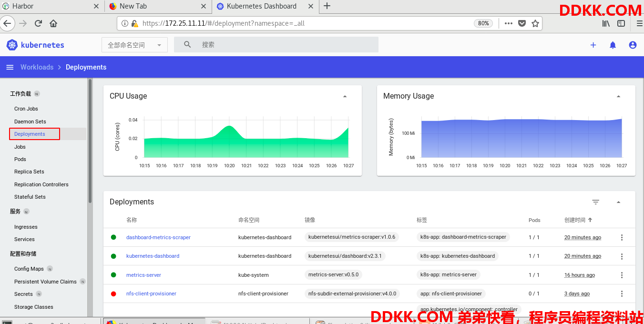This screenshot has width=644, height=324.
Task: Open a new browser tab
Action: coord(327,6)
